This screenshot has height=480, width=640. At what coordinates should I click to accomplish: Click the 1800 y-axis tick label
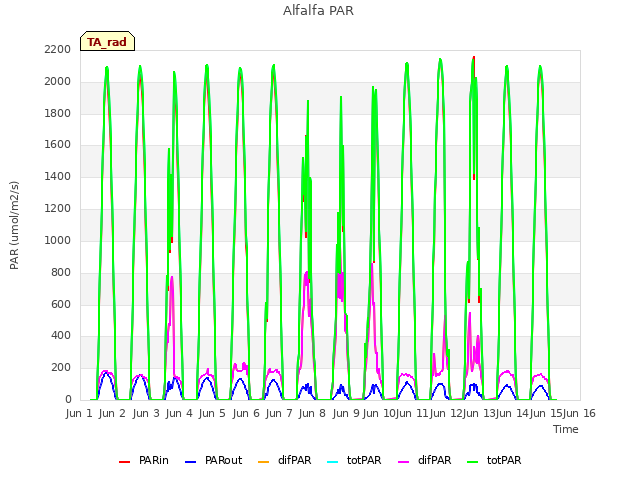(x=58, y=113)
